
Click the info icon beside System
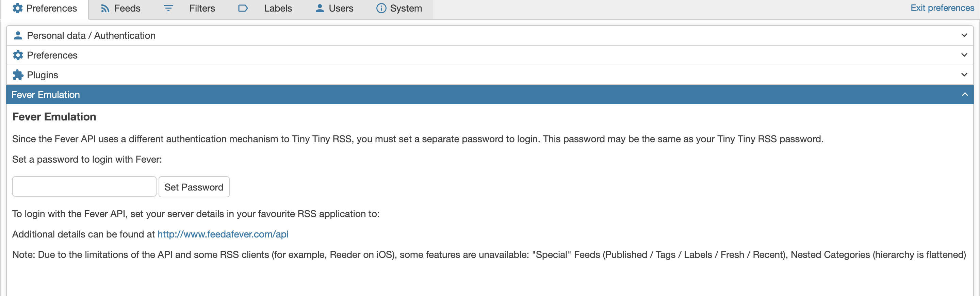pos(381,9)
